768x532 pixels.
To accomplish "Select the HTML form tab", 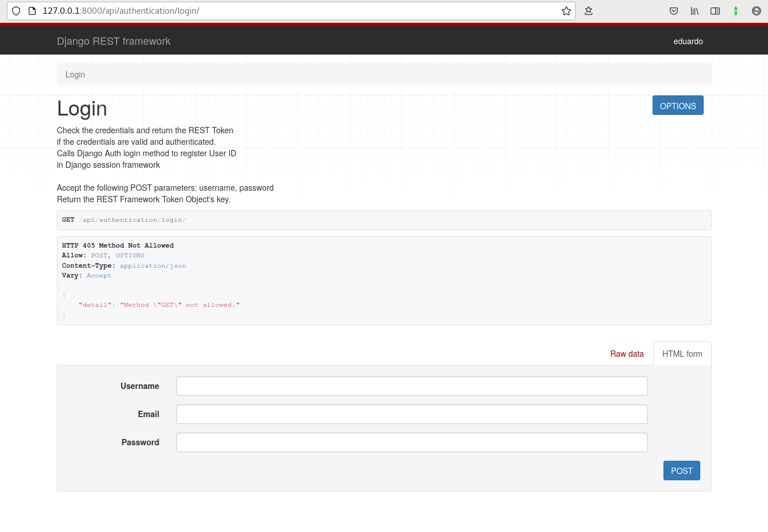I will [x=682, y=354].
